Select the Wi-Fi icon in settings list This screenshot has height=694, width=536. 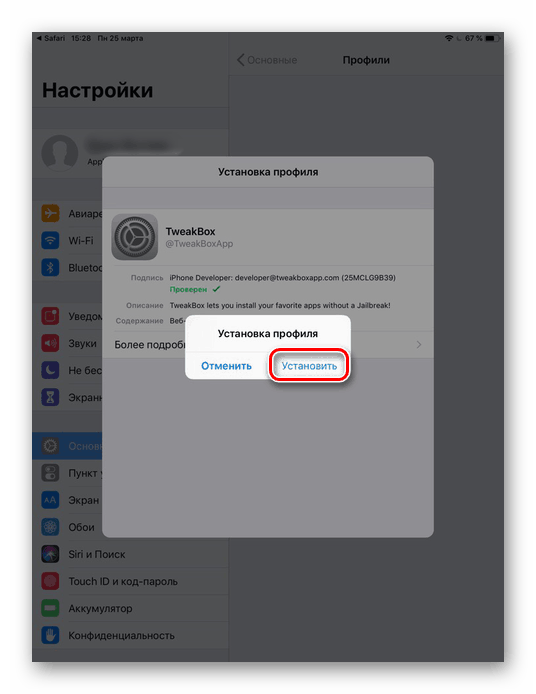tap(50, 240)
